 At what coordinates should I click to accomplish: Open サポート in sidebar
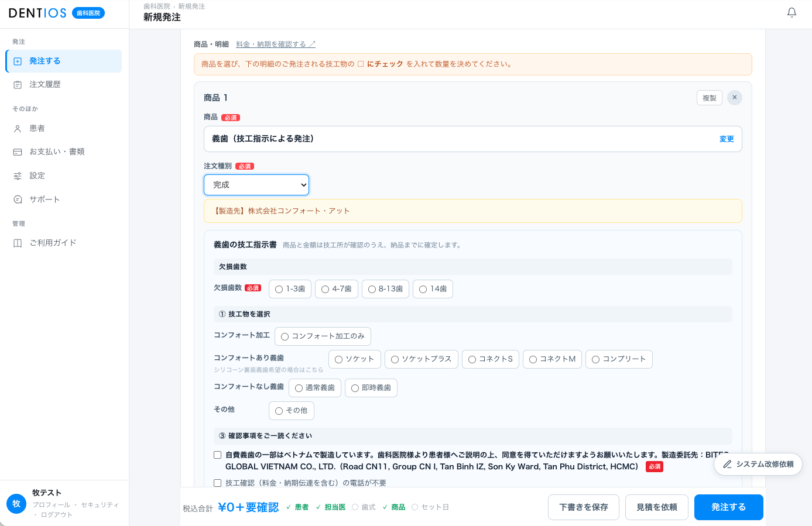pos(64,200)
